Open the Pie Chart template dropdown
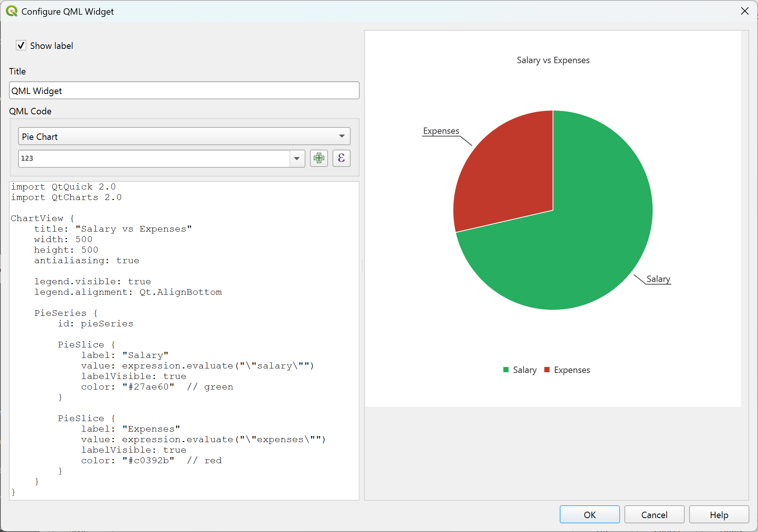The width and height of the screenshot is (758, 532). pos(184,136)
